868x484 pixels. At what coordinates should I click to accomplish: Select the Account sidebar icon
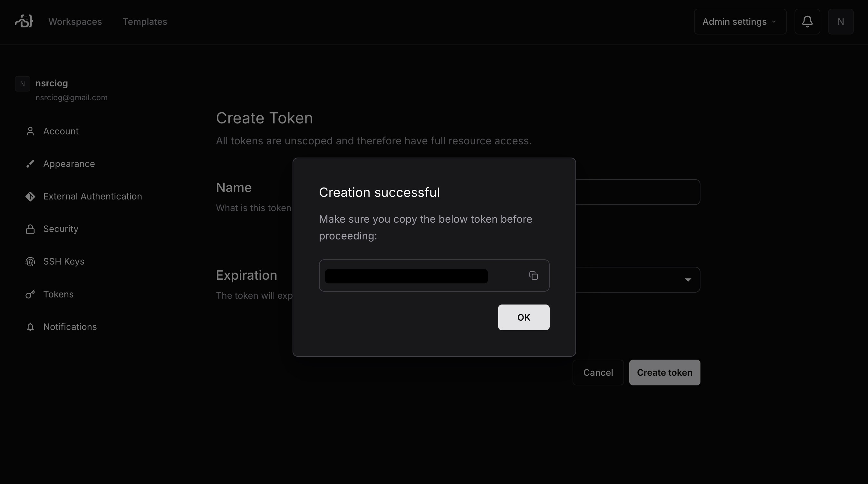[x=30, y=131]
